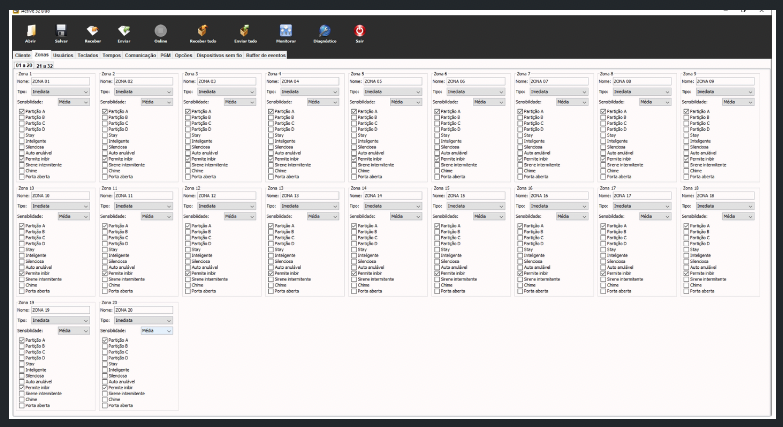Click the Receber tudo icon
Viewport: 783px width, 427px height.
203,31
